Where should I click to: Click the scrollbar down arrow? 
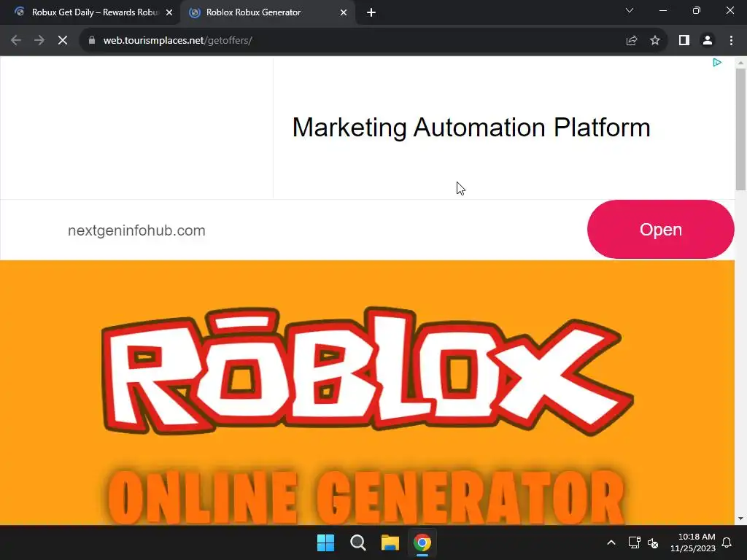pos(740,518)
